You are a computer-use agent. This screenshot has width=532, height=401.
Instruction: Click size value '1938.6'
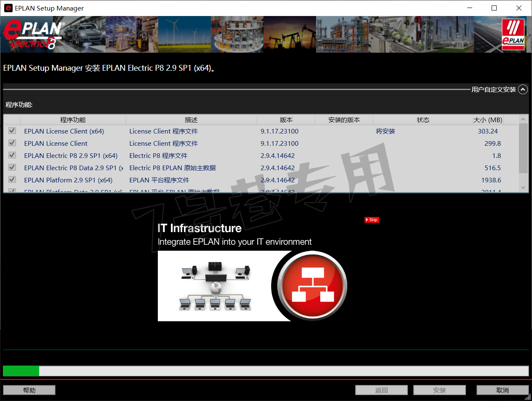(x=491, y=180)
